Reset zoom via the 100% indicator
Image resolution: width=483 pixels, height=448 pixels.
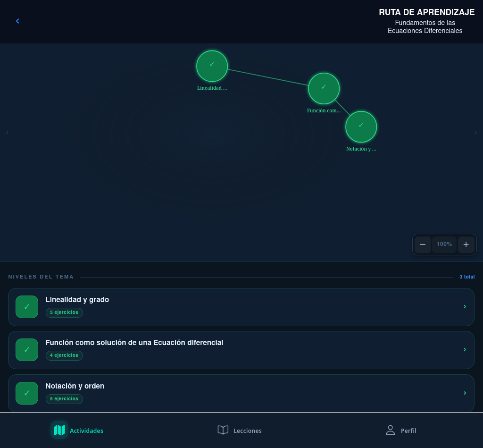click(x=444, y=245)
